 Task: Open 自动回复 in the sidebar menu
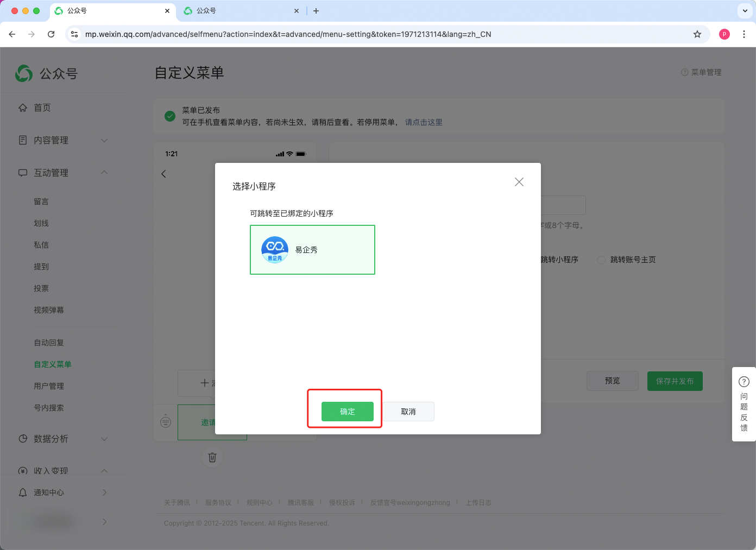pyautogui.click(x=49, y=343)
